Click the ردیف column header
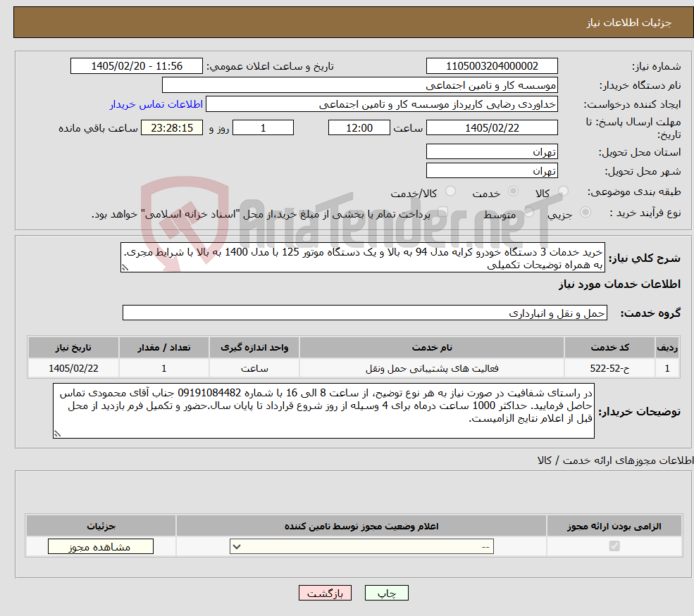 tap(667, 348)
